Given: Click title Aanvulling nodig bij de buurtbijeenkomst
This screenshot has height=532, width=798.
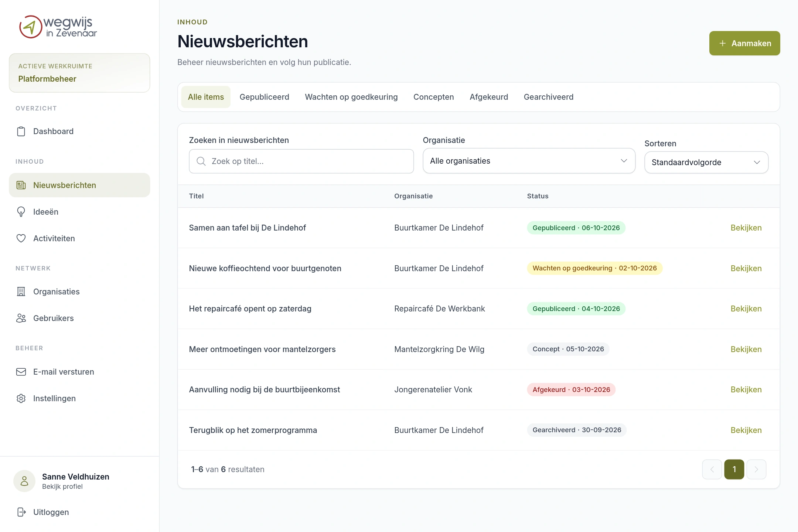Looking at the screenshot, I should [265, 390].
